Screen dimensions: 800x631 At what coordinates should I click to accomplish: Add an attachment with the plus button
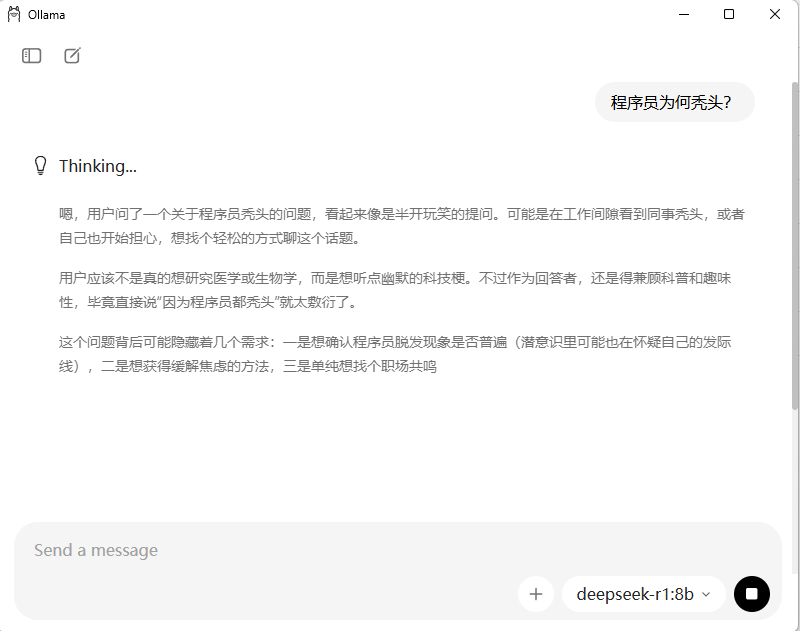[536, 594]
